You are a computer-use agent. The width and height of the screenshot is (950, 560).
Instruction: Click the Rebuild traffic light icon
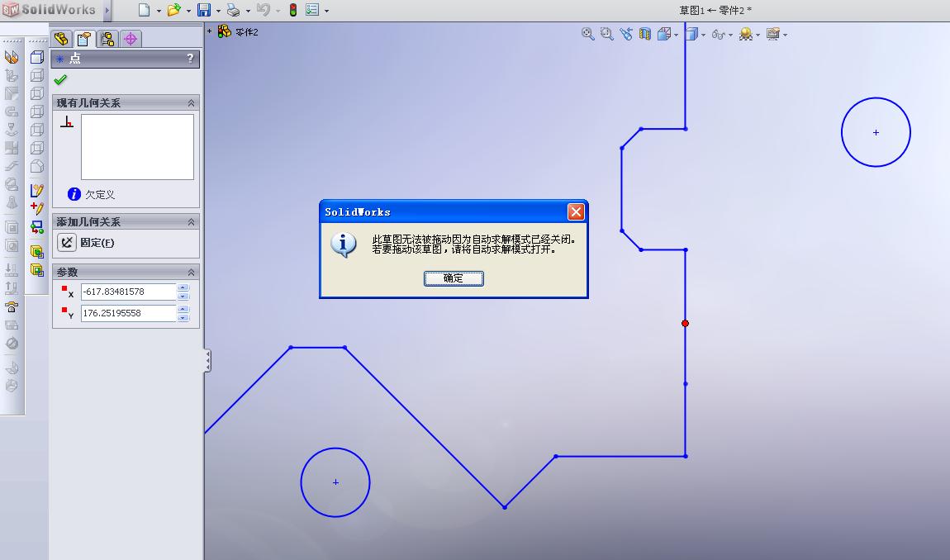coord(292,10)
